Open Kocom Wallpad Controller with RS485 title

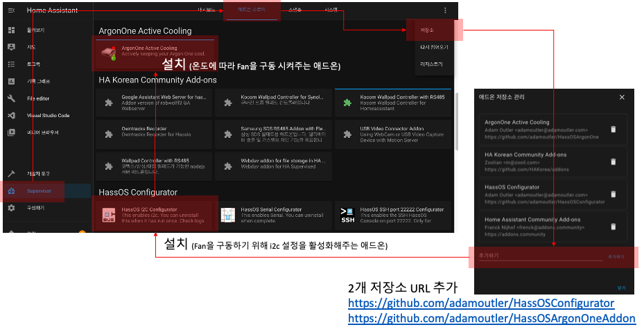(x=402, y=97)
